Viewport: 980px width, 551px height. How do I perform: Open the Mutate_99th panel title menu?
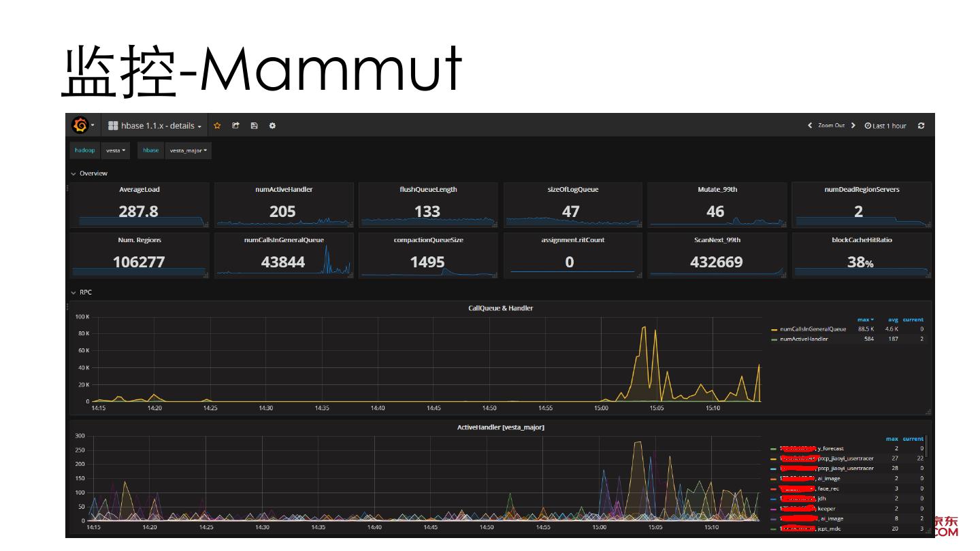(717, 190)
